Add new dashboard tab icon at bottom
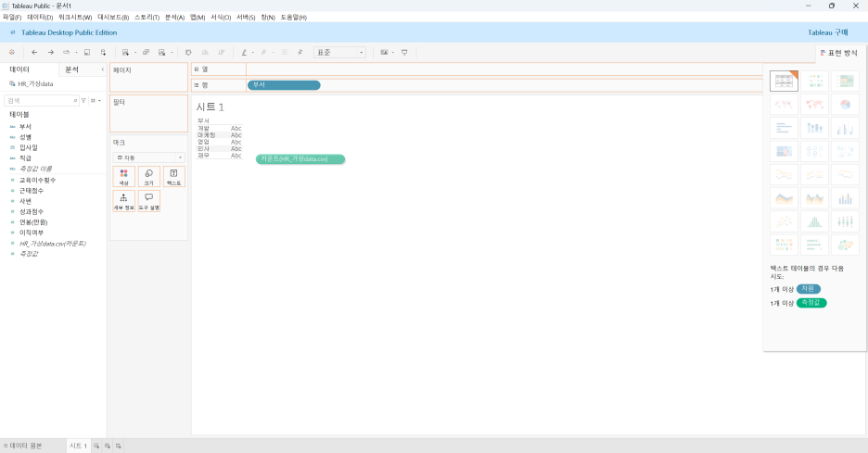 click(x=108, y=446)
